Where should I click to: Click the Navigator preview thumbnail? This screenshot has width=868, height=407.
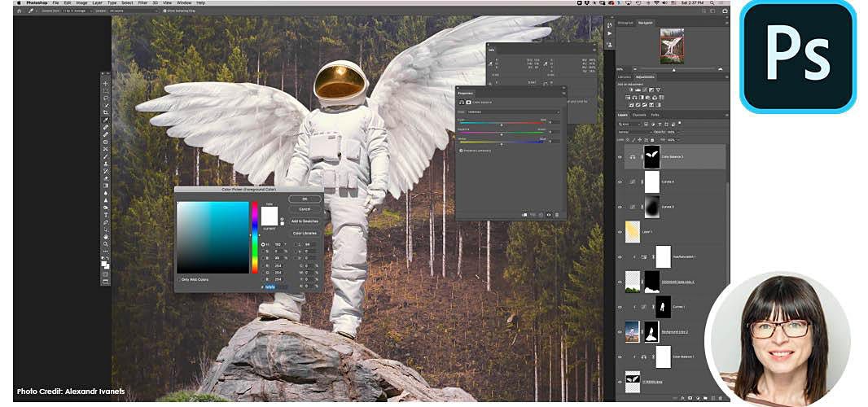[x=672, y=46]
